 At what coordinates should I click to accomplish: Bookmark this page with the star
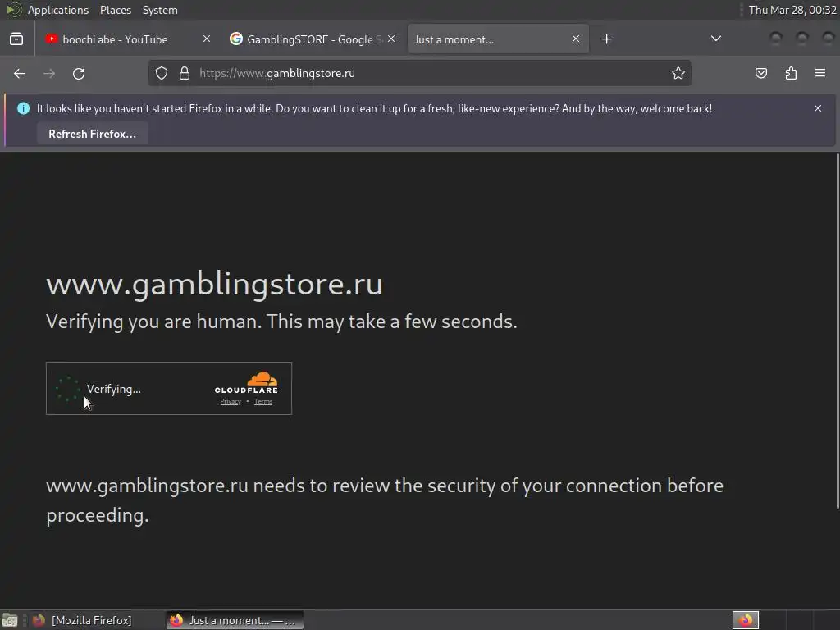[678, 73]
